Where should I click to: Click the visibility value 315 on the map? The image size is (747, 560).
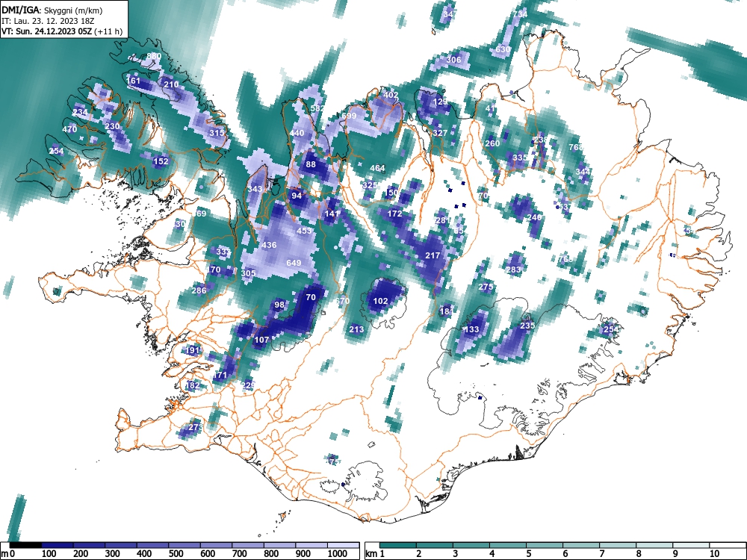(217, 132)
